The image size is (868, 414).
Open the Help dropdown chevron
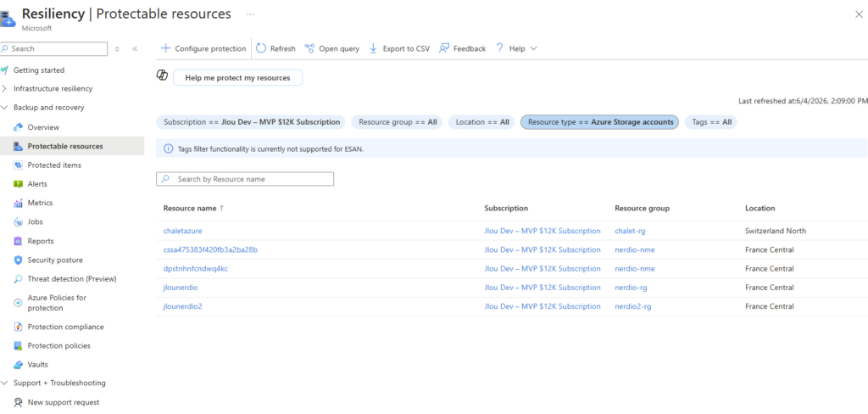[x=534, y=48]
